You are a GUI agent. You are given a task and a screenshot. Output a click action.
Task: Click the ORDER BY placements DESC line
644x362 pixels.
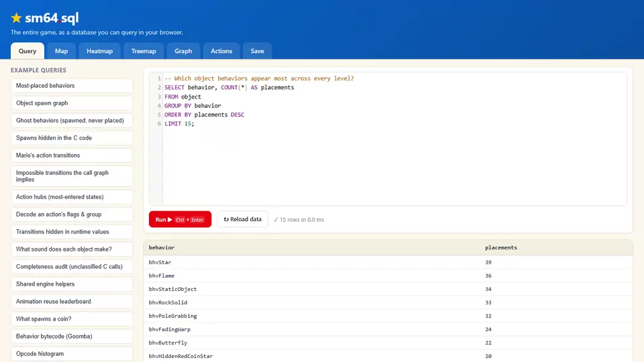point(204,115)
